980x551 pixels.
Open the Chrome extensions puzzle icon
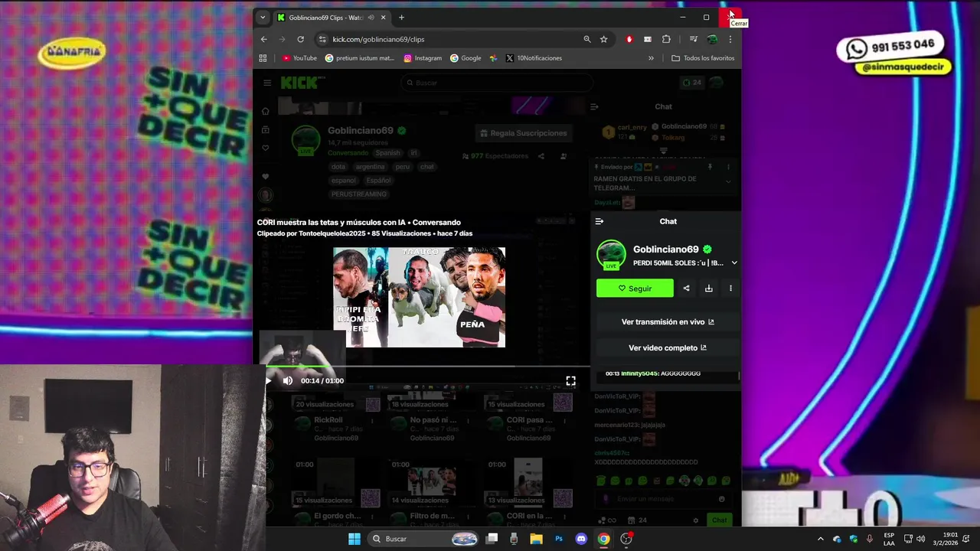pyautogui.click(x=666, y=39)
